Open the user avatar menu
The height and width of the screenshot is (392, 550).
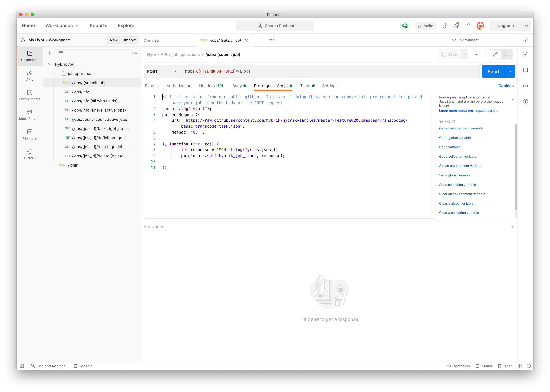click(x=480, y=26)
